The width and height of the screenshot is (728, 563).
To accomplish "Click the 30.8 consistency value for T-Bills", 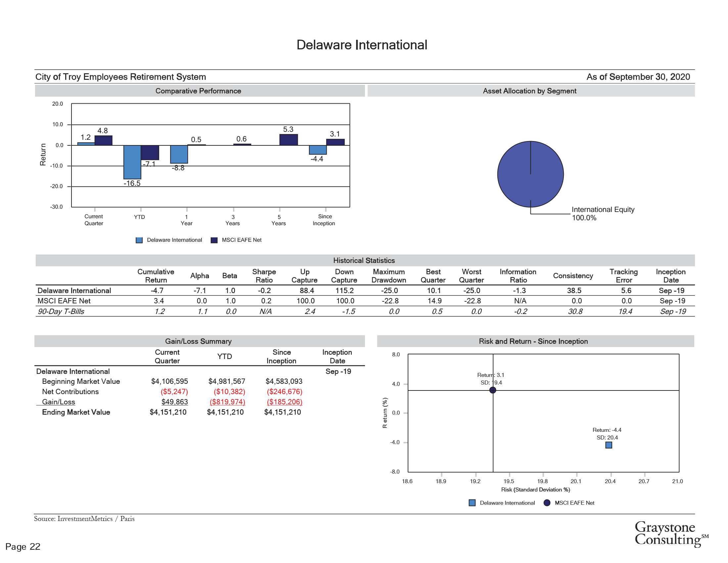I will tap(575, 312).
